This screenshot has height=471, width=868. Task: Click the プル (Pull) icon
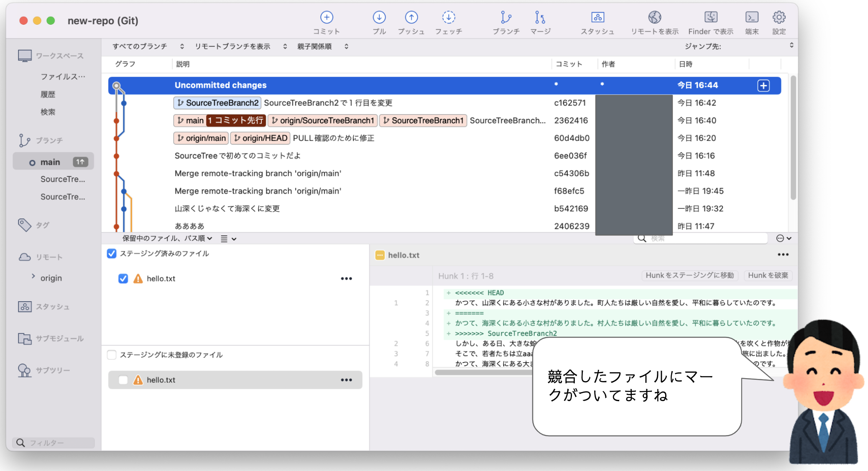coord(379,18)
